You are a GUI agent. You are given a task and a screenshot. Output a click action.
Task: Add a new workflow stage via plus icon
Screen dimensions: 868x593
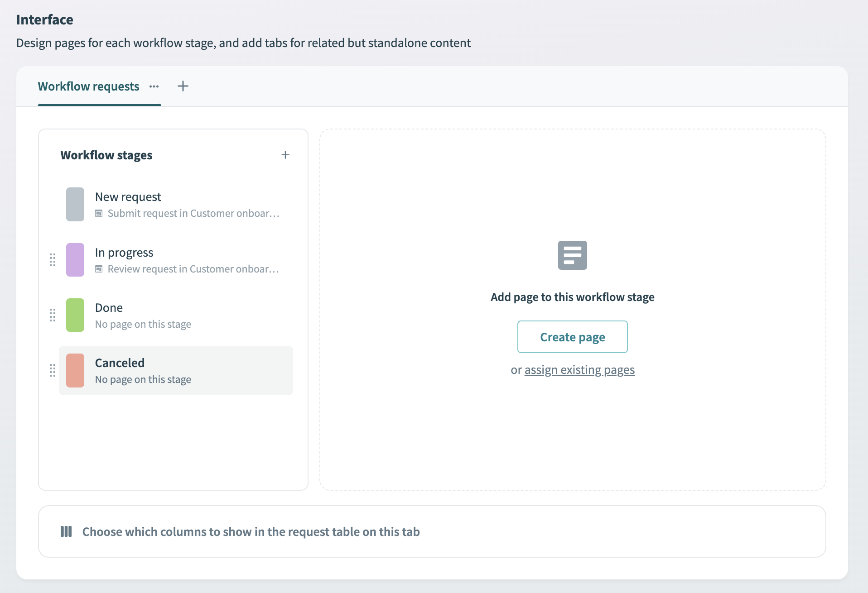point(285,154)
